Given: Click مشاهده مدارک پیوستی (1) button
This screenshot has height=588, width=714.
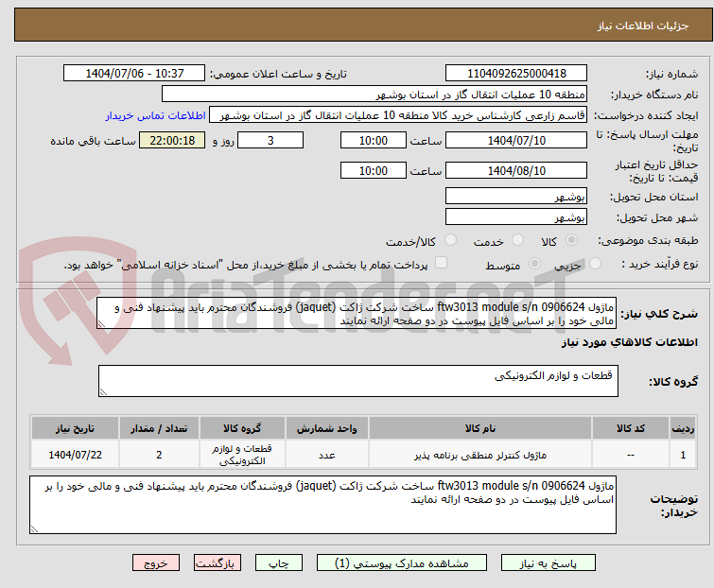Looking at the screenshot, I should pos(402,563).
